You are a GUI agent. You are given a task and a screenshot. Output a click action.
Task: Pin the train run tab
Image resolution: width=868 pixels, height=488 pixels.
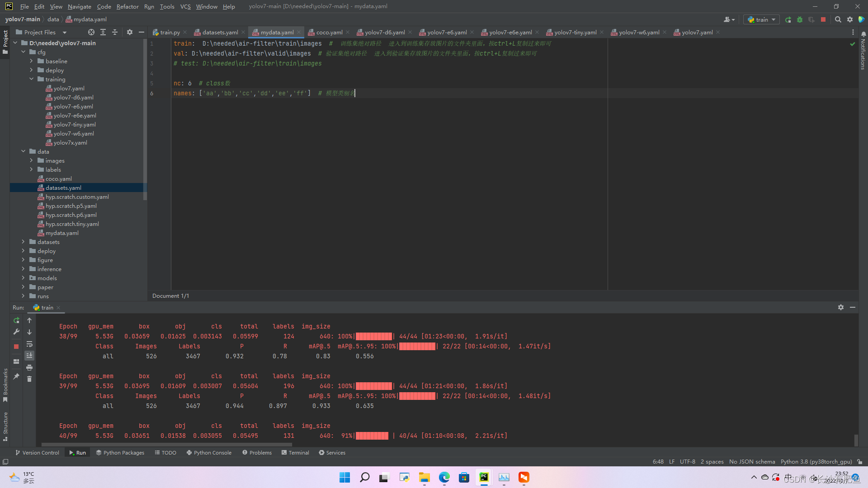tap(16, 376)
